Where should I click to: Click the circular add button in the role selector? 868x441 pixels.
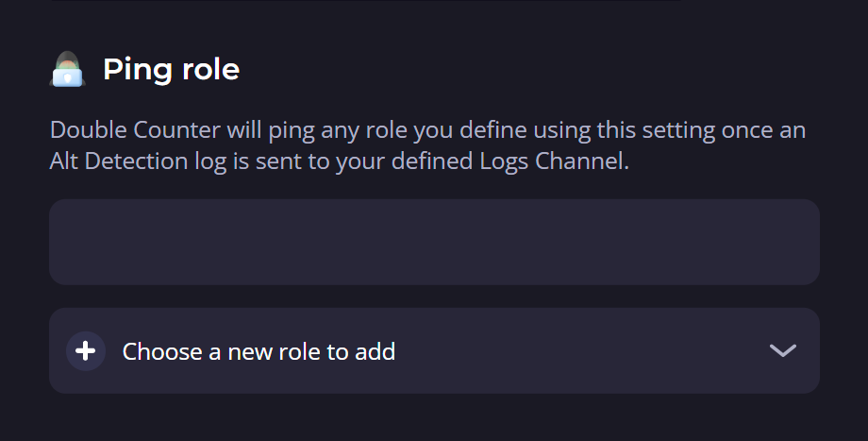85,351
